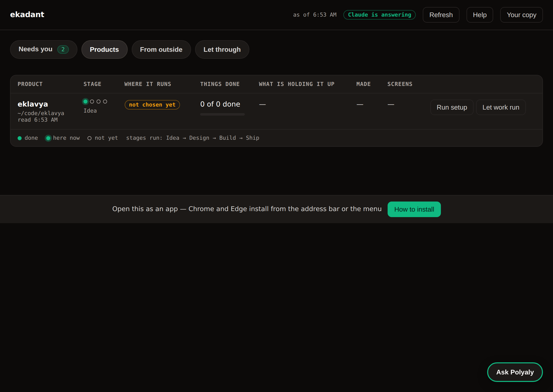Click the PRODUCT column header
The width and height of the screenshot is (553, 392).
point(30,84)
